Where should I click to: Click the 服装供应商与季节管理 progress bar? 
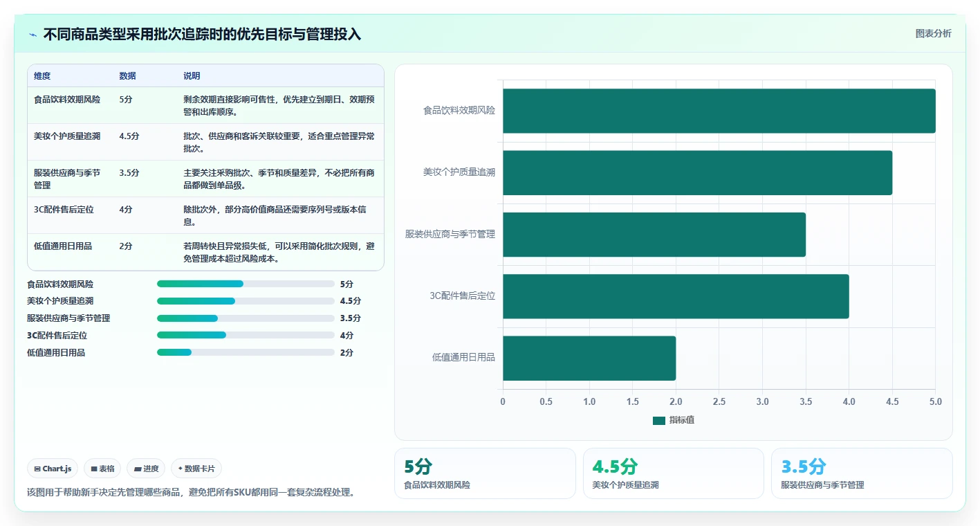point(246,318)
